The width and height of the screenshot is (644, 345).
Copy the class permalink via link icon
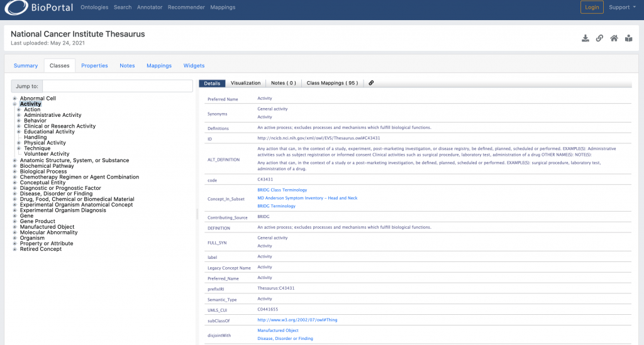(x=371, y=83)
